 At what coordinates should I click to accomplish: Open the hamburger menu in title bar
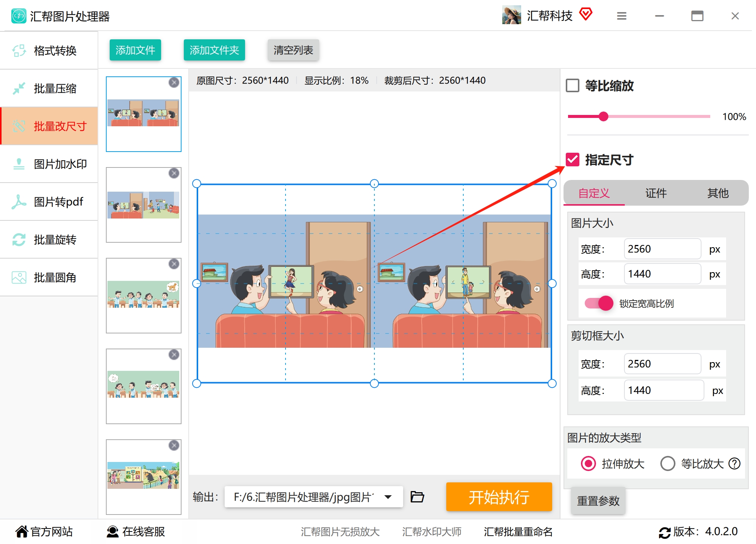622,16
